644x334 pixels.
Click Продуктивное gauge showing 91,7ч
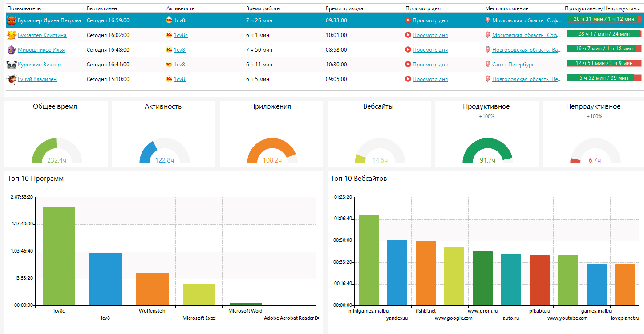(x=487, y=151)
